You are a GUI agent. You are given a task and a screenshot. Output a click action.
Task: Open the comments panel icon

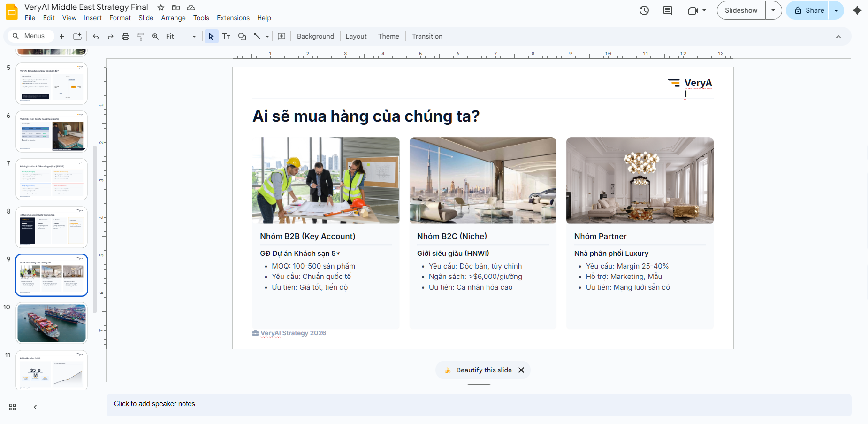[x=667, y=10]
